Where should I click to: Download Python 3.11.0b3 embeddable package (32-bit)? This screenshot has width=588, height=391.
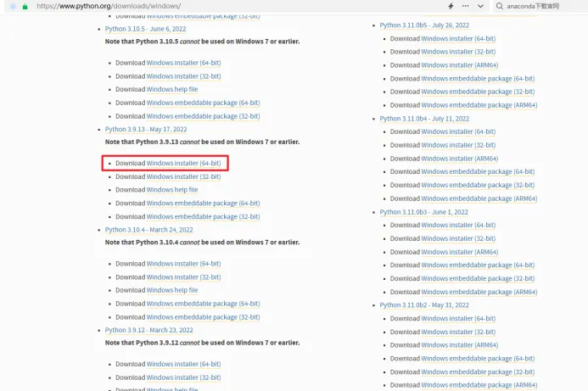(x=478, y=278)
